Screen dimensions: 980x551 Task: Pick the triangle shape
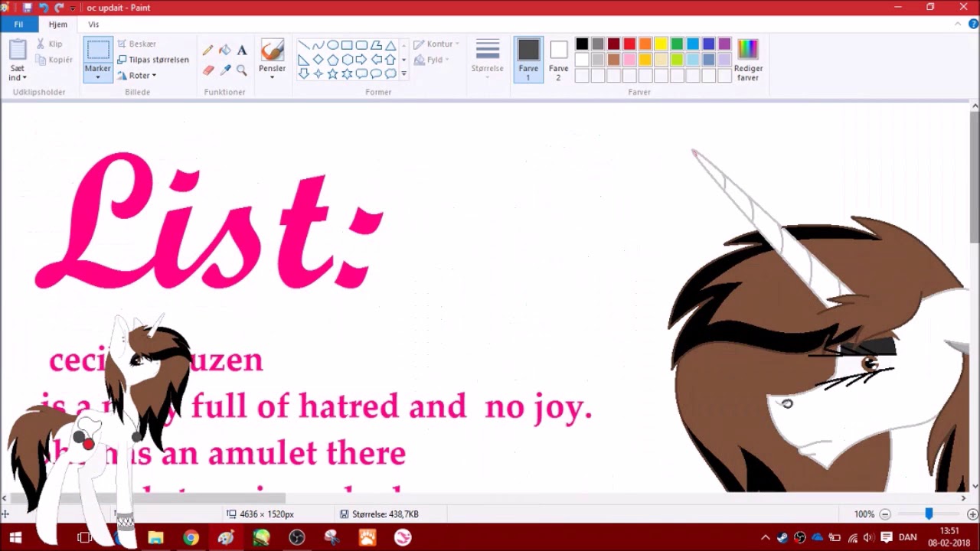pyautogui.click(x=390, y=45)
